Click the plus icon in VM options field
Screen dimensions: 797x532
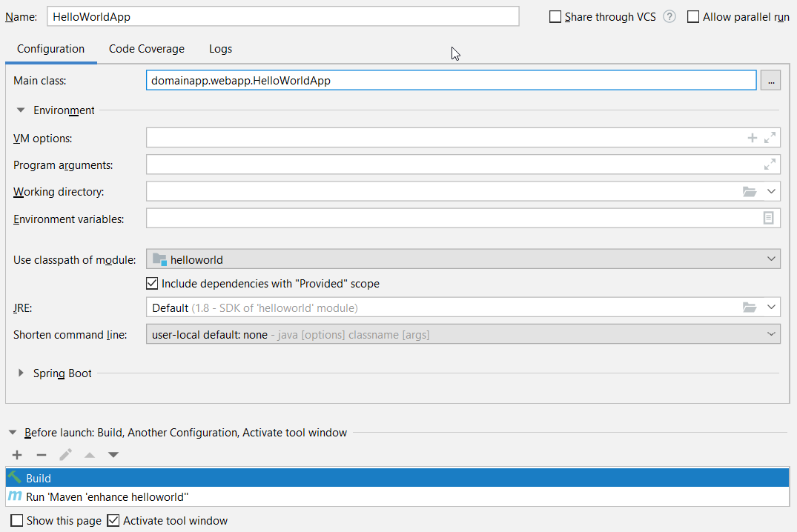[752, 138]
